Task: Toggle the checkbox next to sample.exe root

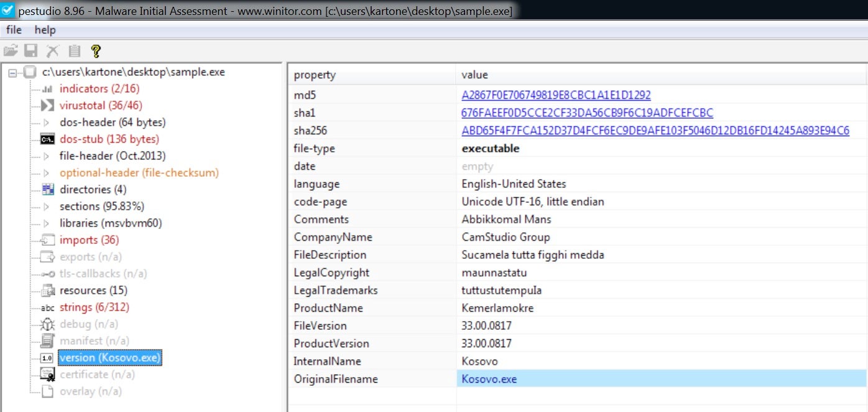Action: (x=30, y=72)
